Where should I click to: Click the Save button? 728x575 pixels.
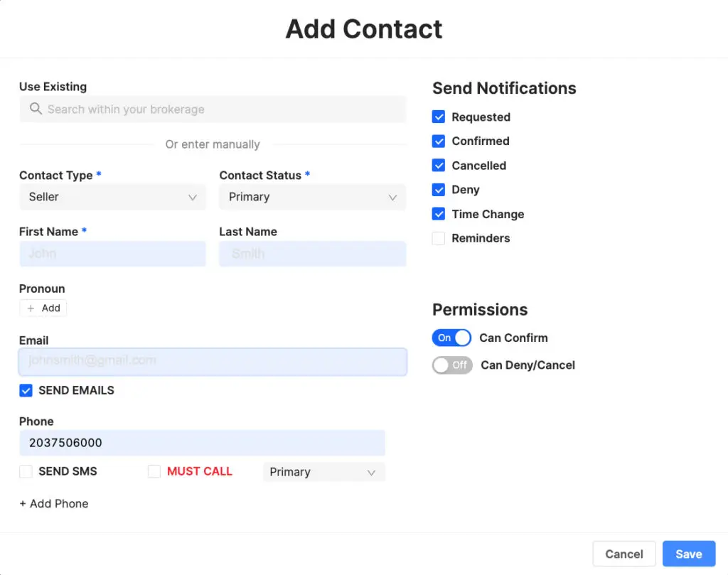(x=688, y=554)
